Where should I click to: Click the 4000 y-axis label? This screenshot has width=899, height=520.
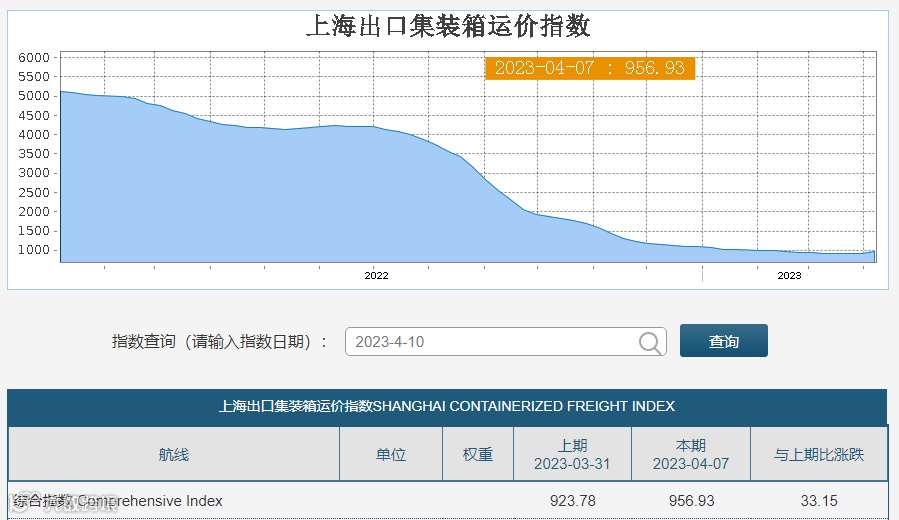34,135
